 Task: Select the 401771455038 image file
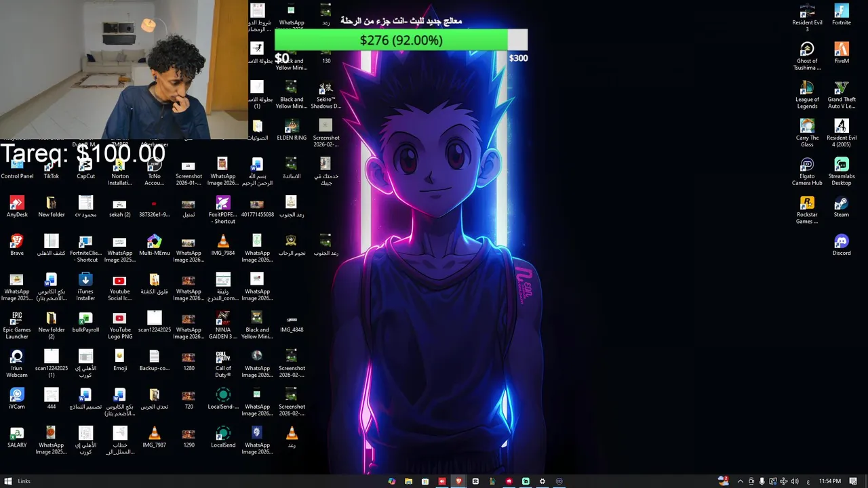point(257,207)
